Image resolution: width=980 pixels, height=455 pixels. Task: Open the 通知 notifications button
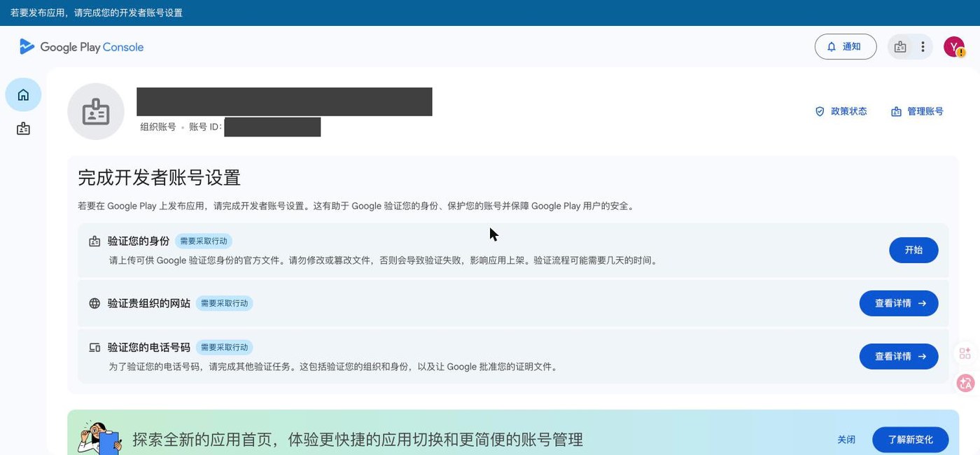(846, 47)
